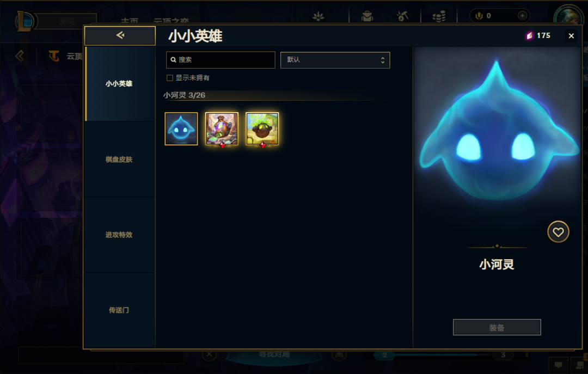588x374 pixels.
Task: Focus the 搜索 search field
Action: (220, 60)
